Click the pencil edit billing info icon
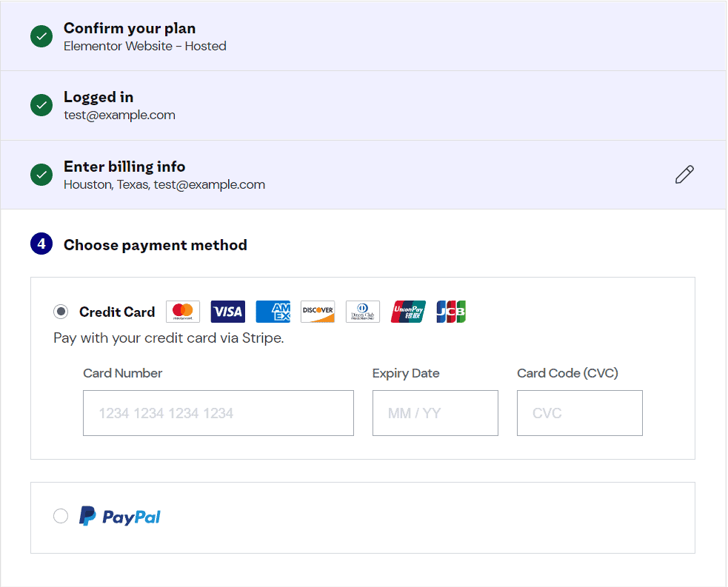This screenshot has height=587, width=728. tap(684, 175)
